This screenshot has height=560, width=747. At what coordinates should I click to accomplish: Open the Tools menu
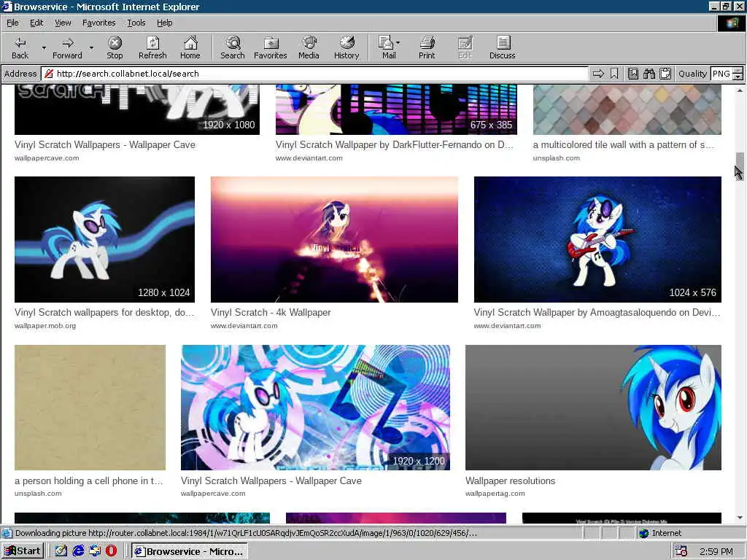[x=136, y=23]
